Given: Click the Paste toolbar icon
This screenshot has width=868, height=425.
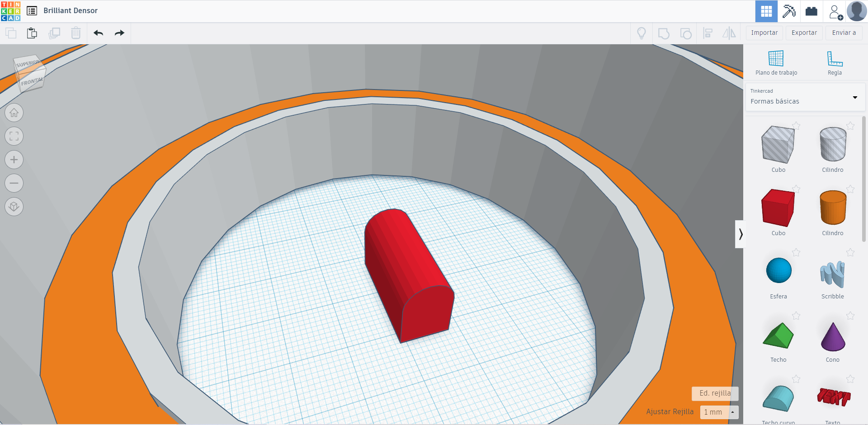Looking at the screenshot, I should (32, 33).
